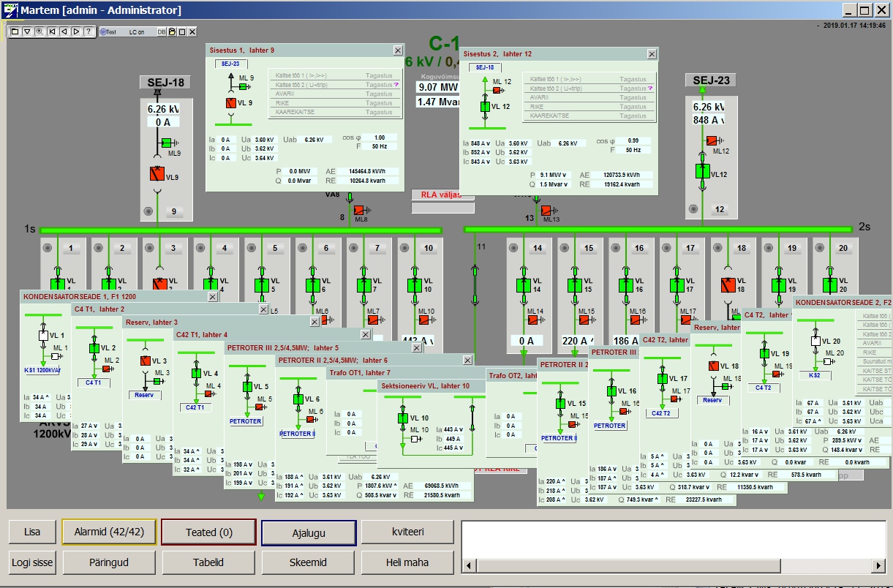Click the previous page arrow icon
This screenshot has height=588, width=893.
point(64,31)
